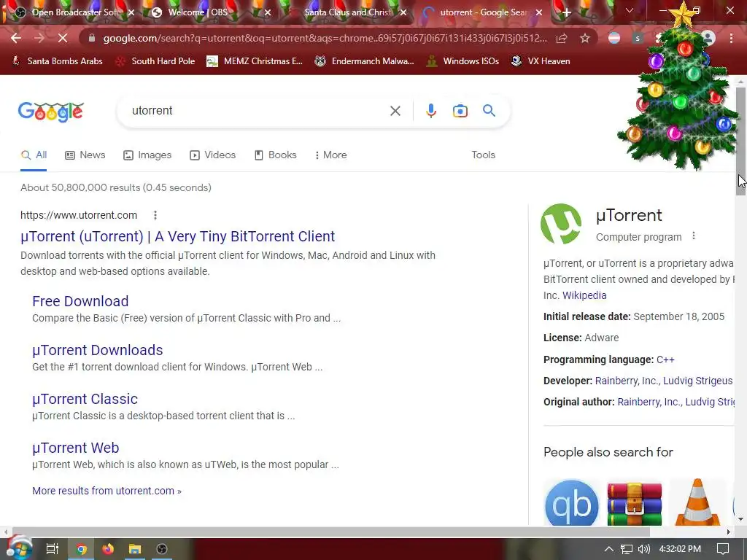Viewport: 747px width, 560px height.
Task: Click the horizontal scrollbar thumb
Action: tap(332, 532)
